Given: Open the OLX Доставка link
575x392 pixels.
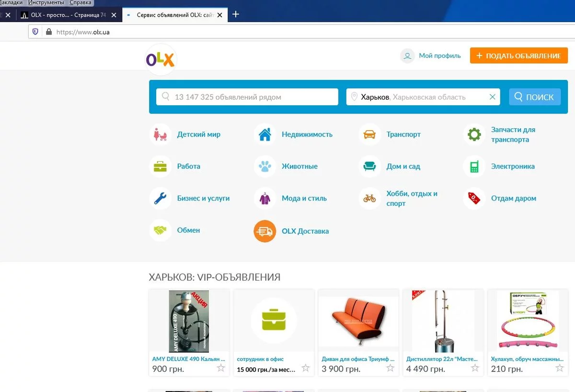Looking at the screenshot, I should coord(305,231).
